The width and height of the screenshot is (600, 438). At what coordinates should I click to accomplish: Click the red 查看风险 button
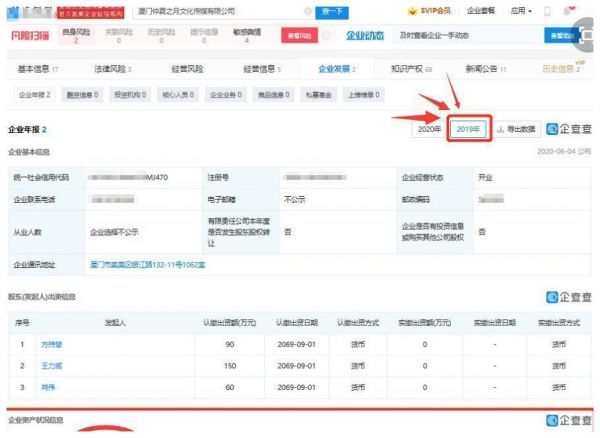coord(304,35)
